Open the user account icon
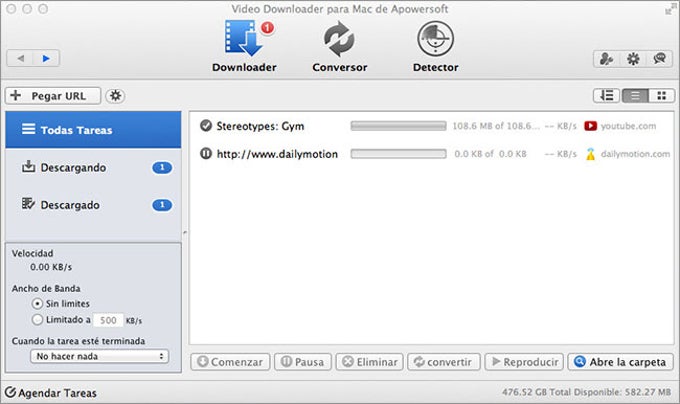Image resolution: width=680 pixels, height=404 pixels. point(606,59)
